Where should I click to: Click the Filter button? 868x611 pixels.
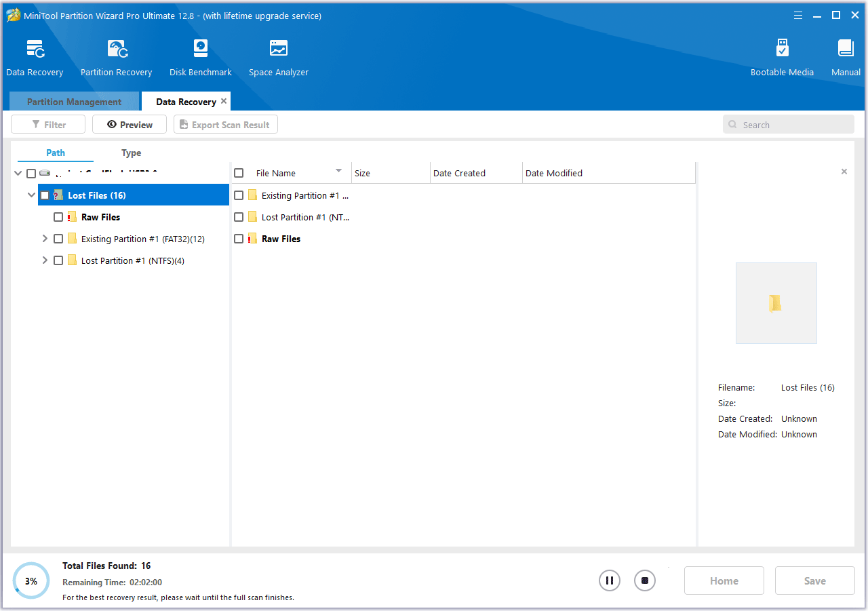[48, 125]
